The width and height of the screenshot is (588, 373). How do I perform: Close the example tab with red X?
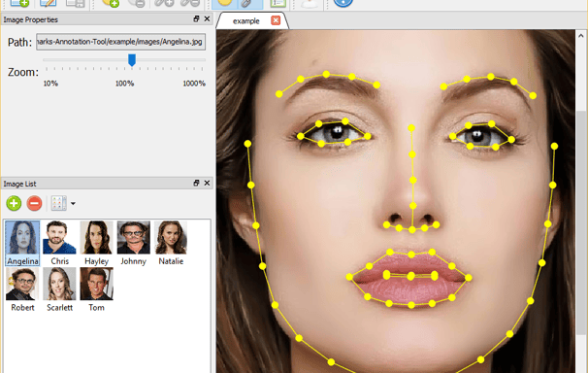pos(276,20)
